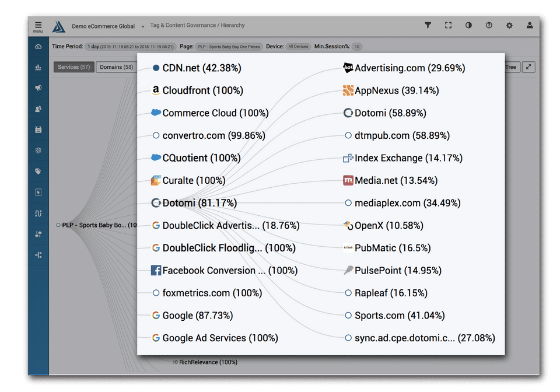Click the Tree view button
The image size is (560, 392).
511,67
